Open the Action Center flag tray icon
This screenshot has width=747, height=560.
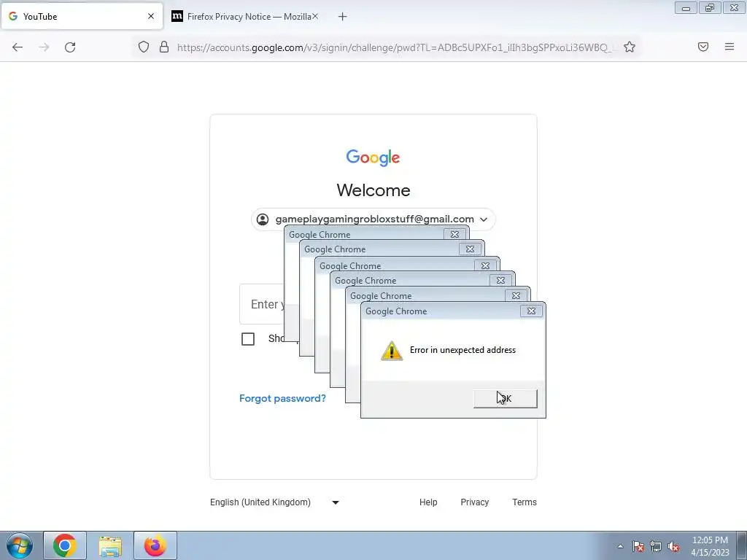pyautogui.click(x=638, y=546)
